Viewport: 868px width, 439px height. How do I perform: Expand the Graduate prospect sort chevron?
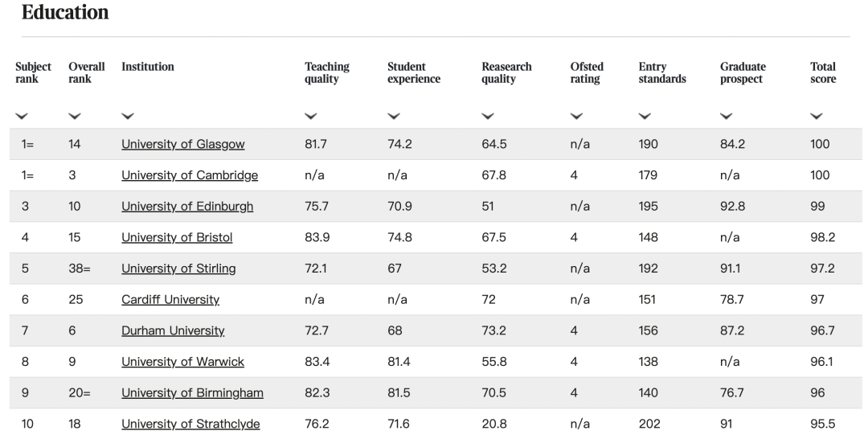727,117
